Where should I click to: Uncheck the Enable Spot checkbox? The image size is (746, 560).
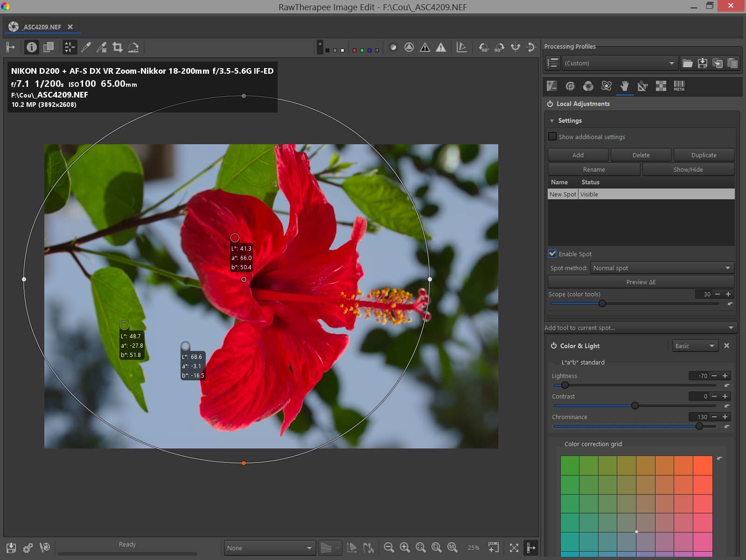point(553,254)
